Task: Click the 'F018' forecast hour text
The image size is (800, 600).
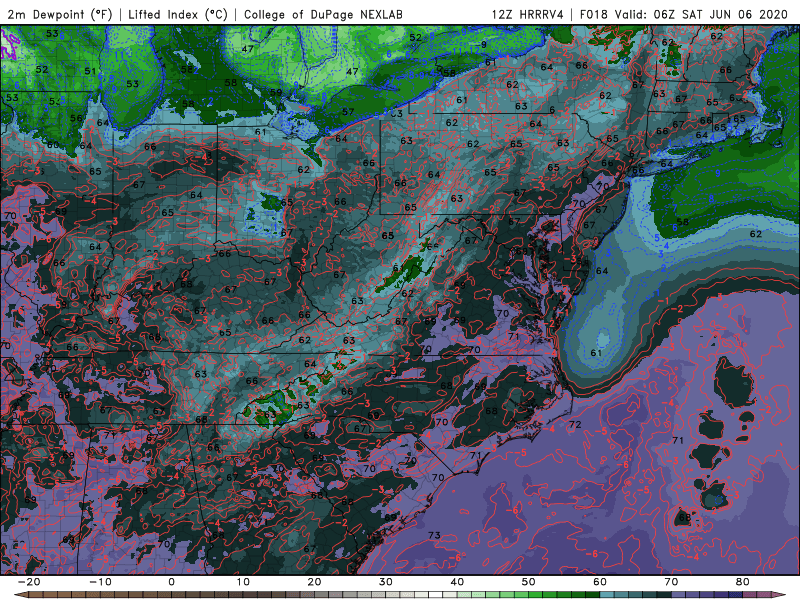Action: pyautogui.click(x=593, y=14)
